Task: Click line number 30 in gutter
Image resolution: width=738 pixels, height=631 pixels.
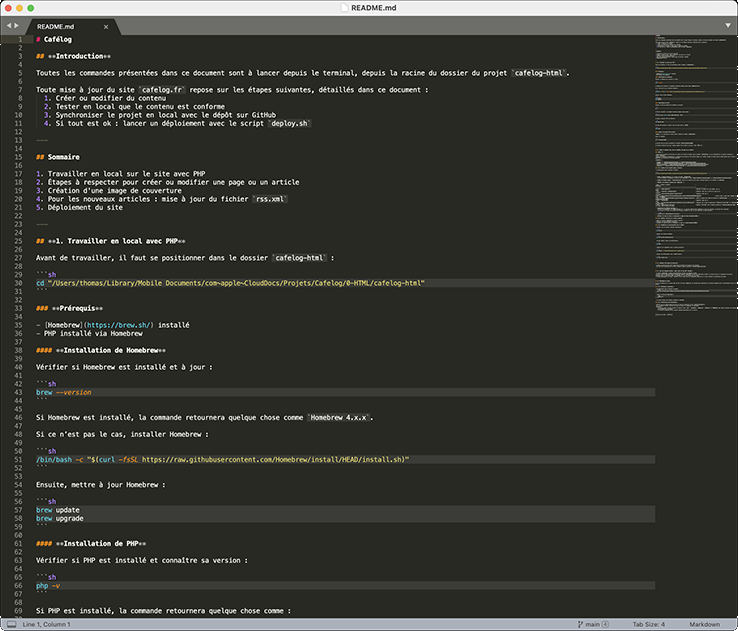Action: (18, 283)
